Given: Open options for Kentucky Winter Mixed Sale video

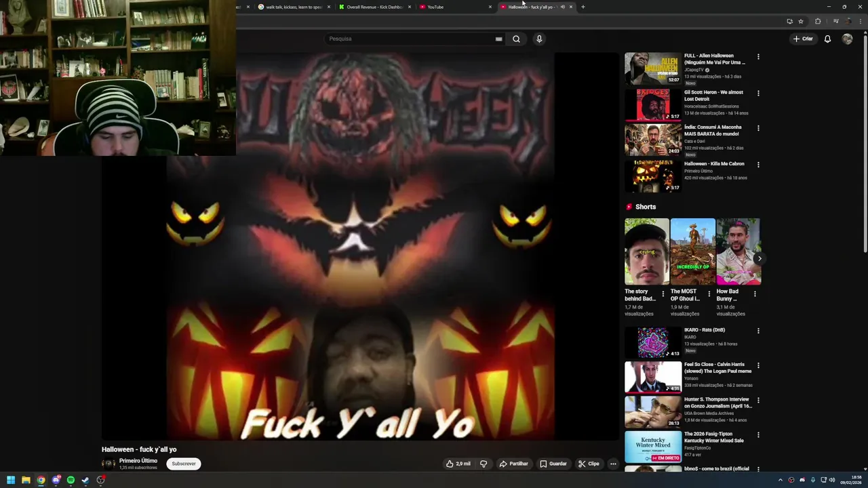Looking at the screenshot, I should (758, 435).
